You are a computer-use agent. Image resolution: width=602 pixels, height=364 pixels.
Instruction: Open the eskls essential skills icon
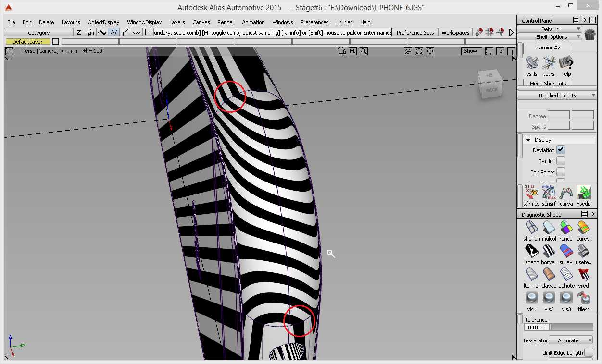click(532, 63)
